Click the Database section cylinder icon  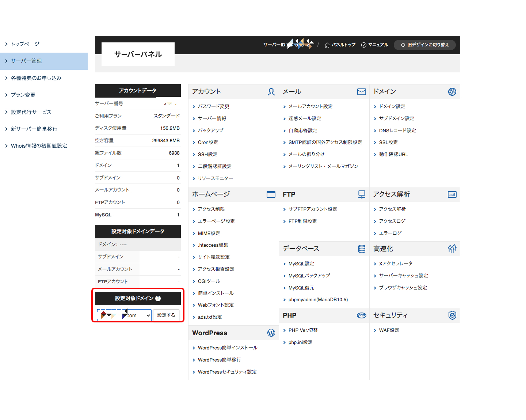[x=361, y=249]
